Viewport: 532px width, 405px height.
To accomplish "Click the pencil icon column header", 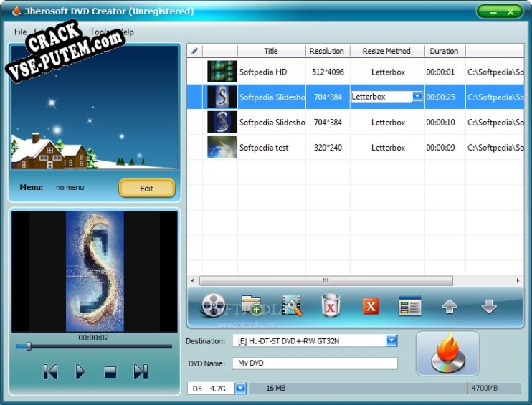I will pos(195,51).
